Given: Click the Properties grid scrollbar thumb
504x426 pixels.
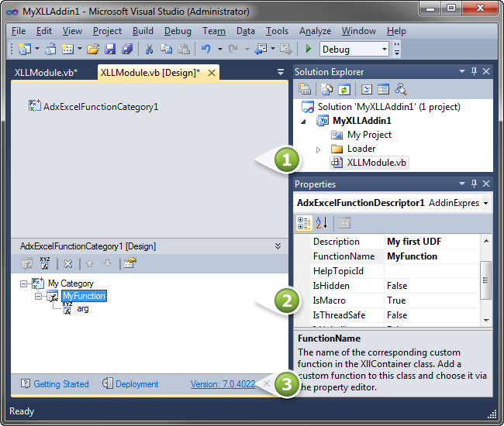Looking at the screenshot, I should (x=485, y=280).
